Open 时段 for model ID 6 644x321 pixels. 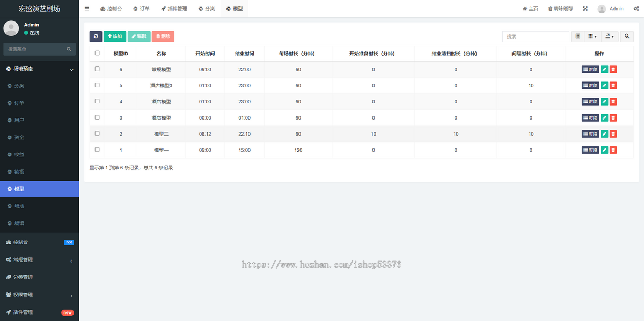(590, 70)
